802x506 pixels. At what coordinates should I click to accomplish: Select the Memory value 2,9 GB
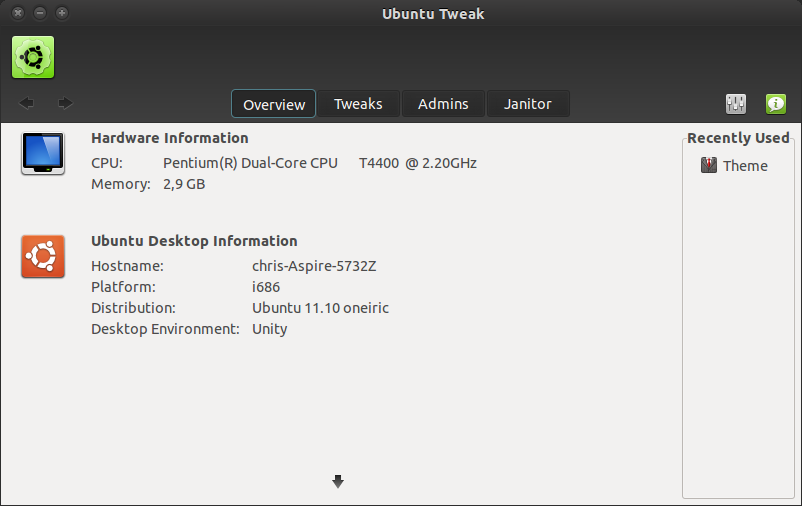184,184
